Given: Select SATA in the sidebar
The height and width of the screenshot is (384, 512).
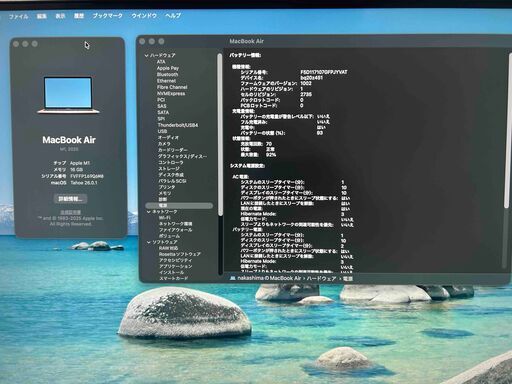Looking at the screenshot, I should (163, 112).
